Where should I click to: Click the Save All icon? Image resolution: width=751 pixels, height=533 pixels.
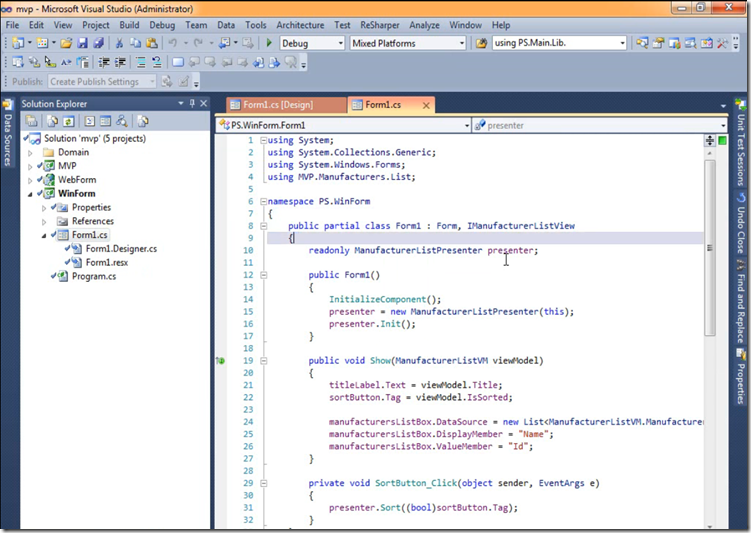click(x=98, y=43)
